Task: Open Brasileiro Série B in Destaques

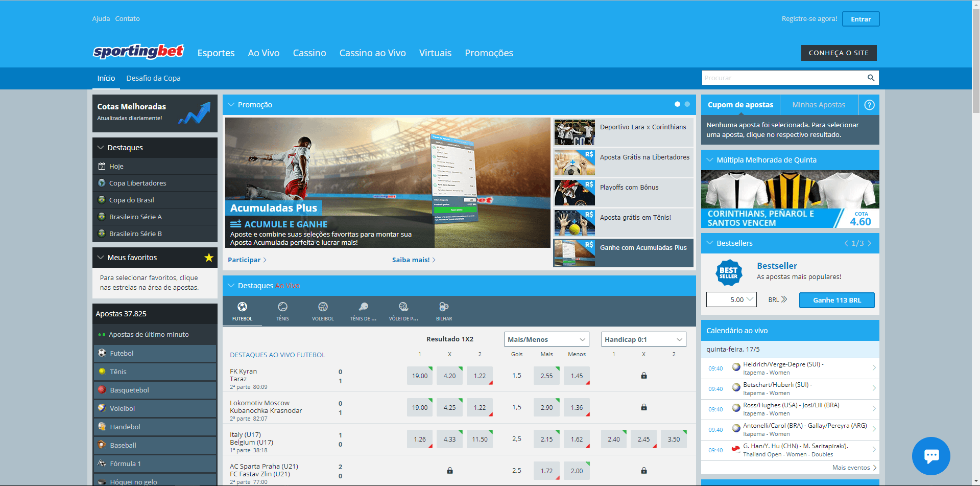Action: point(155,234)
